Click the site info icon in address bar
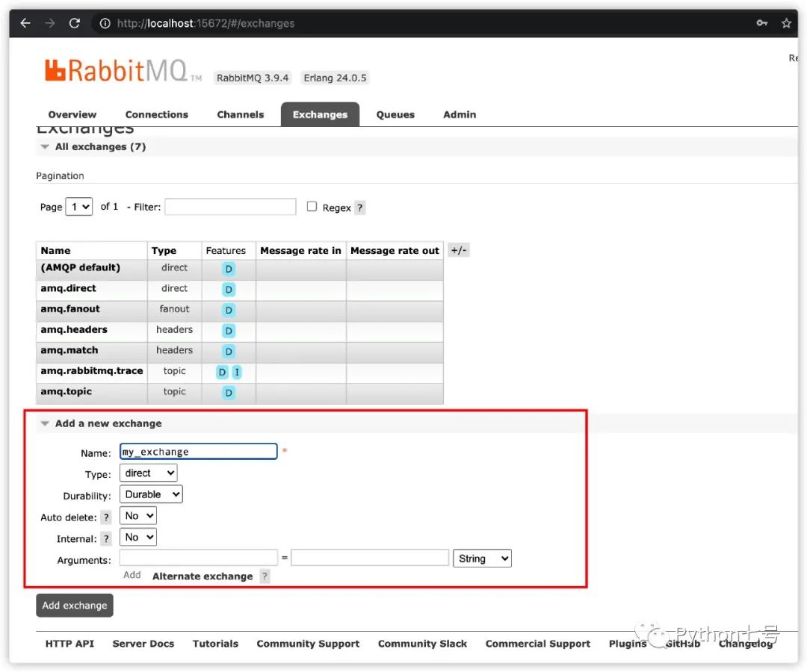Viewport: 807px width, 672px height. [x=105, y=23]
